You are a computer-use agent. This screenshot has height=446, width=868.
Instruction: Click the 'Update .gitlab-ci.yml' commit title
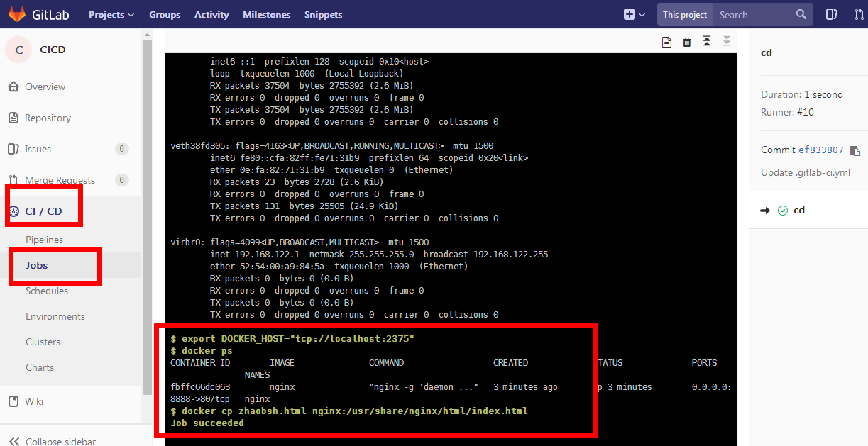pyautogui.click(x=806, y=172)
